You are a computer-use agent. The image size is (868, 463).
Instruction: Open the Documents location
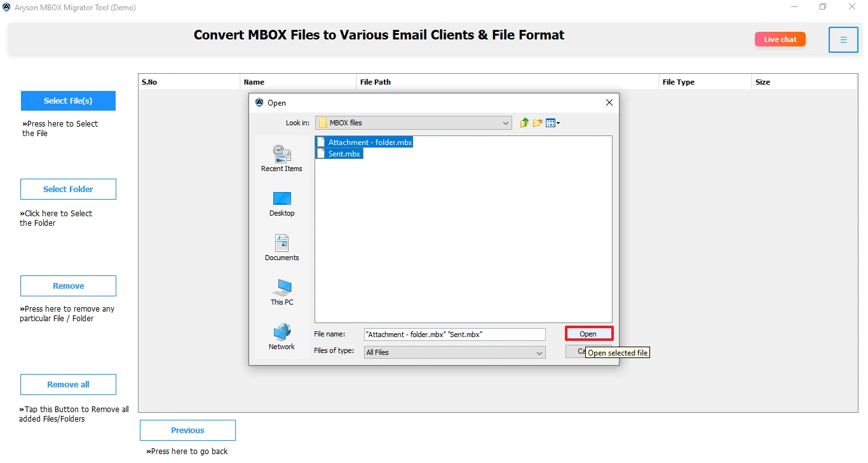pyautogui.click(x=281, y=248)
